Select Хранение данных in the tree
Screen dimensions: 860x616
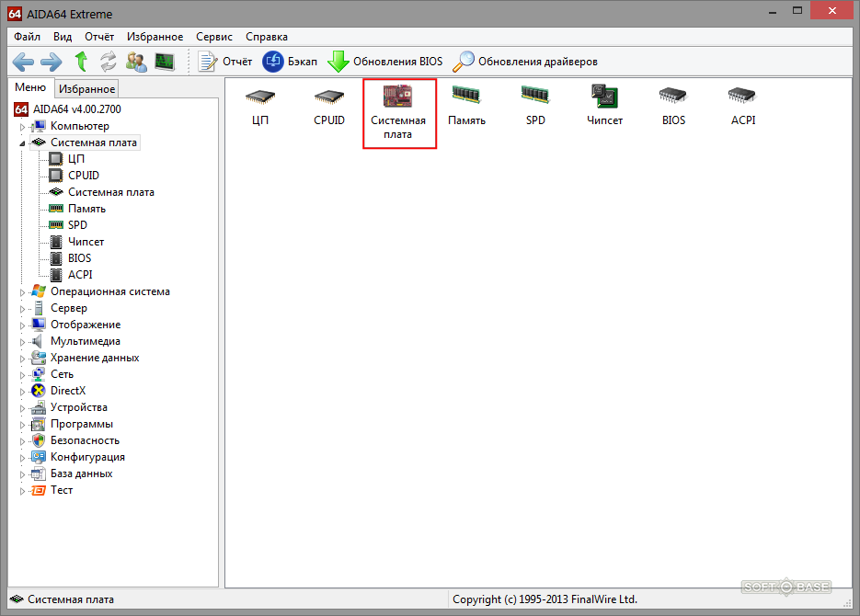coord(86,358)
